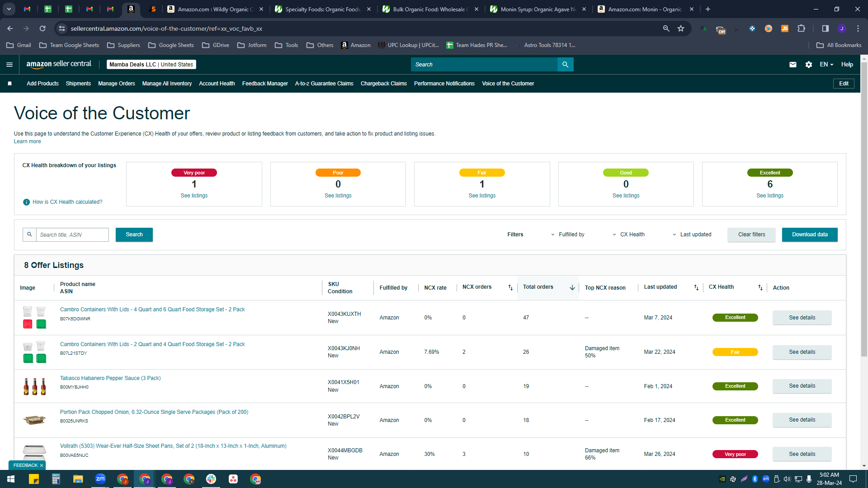The height and width of the screenshot is (488, 868).
Task: Open Slack from the taskbar
Action: (x=211, y=479)
